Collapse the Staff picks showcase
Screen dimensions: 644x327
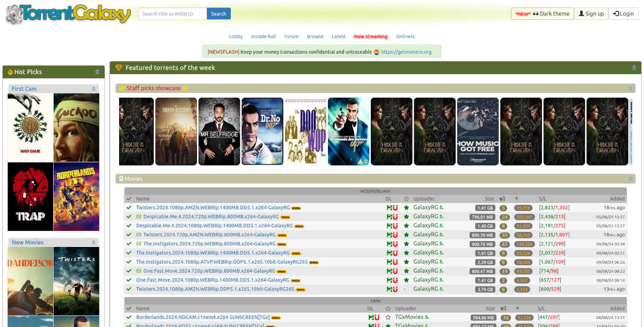point(631,88)
